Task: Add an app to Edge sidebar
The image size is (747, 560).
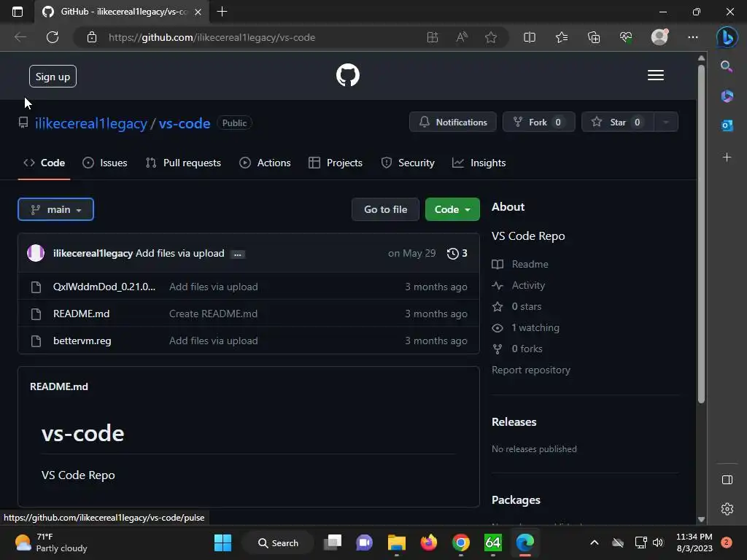Action: [727, 157]
